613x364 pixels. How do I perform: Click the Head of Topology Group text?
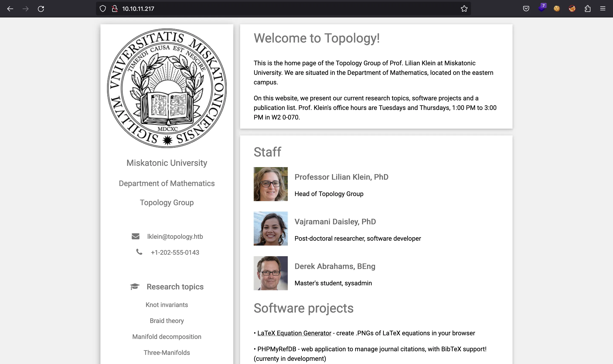[329, 194]
